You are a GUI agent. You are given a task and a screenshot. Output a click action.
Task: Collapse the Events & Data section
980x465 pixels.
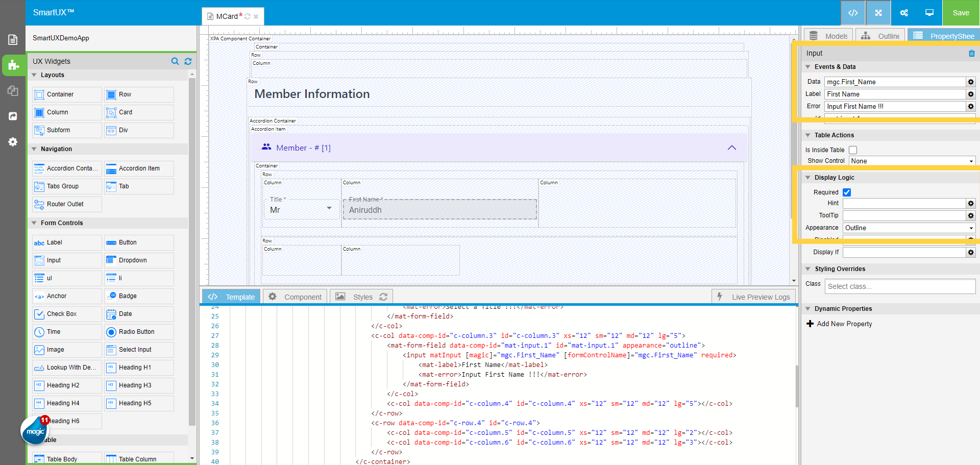[x=808, y=67]
